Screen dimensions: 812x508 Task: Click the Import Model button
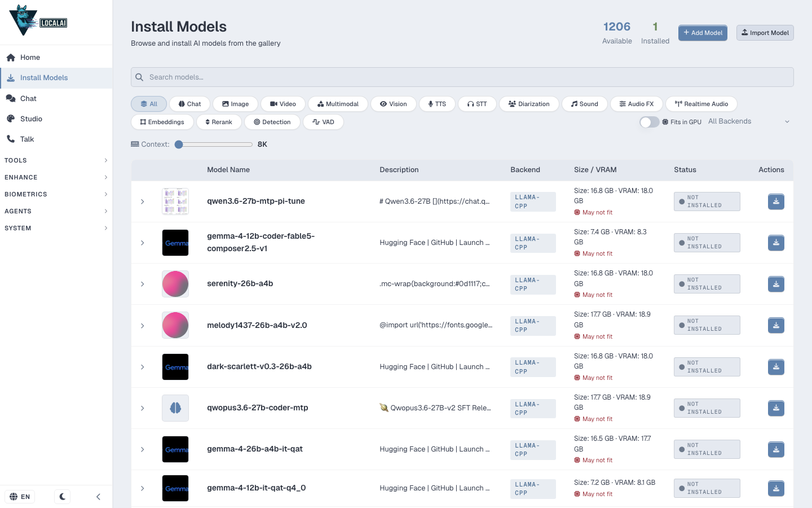coord(765,33)
